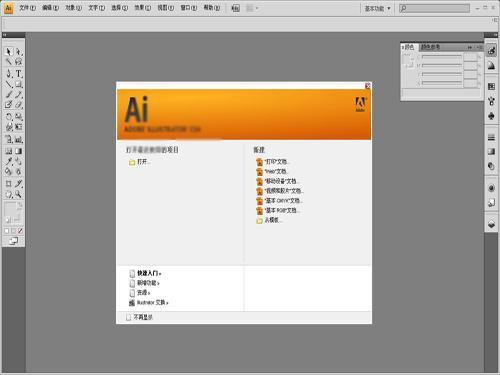Open the Color panel options menu

(x=479, y=47)
